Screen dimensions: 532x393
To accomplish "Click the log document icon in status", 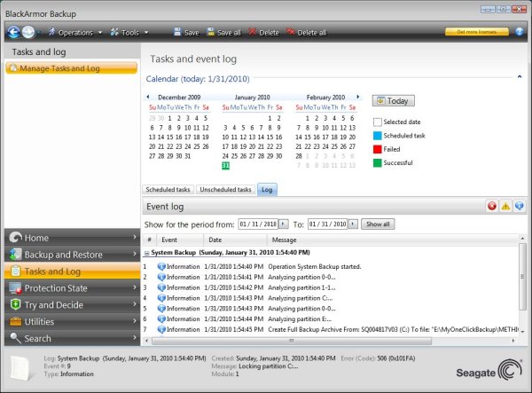I will click(x=21, y=368).
